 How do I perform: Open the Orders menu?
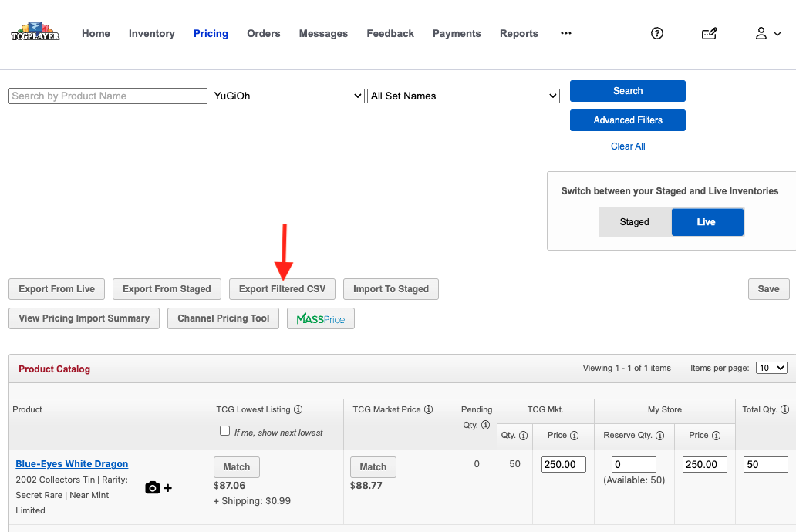(264, 33)
